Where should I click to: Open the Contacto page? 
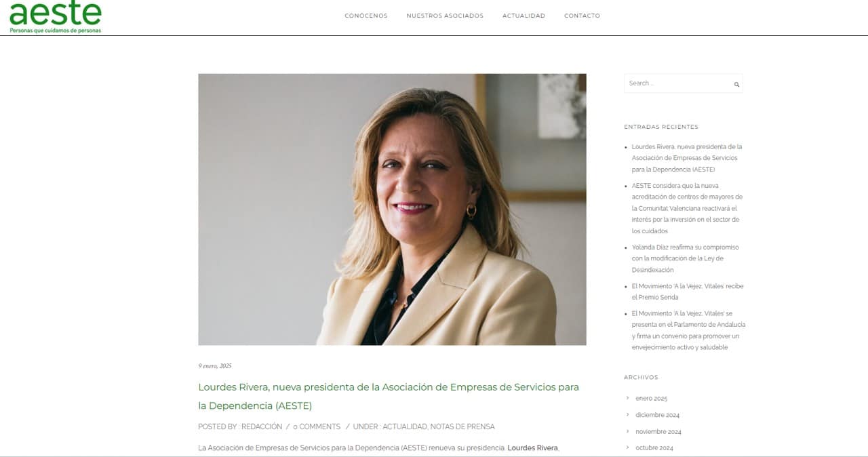pos(582,16)
